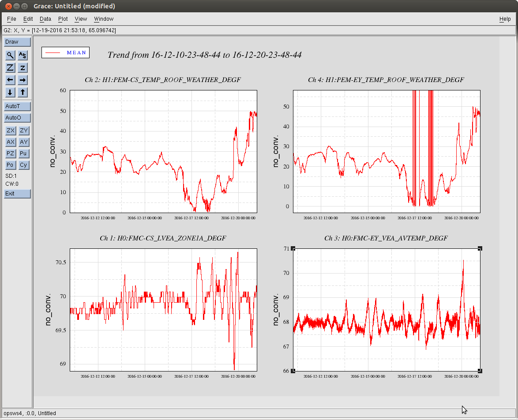Click Ch 1 LVEA_ZONE1A graph title
The width and height of the screenshot is (518, 420).
(x=163, y=238)
